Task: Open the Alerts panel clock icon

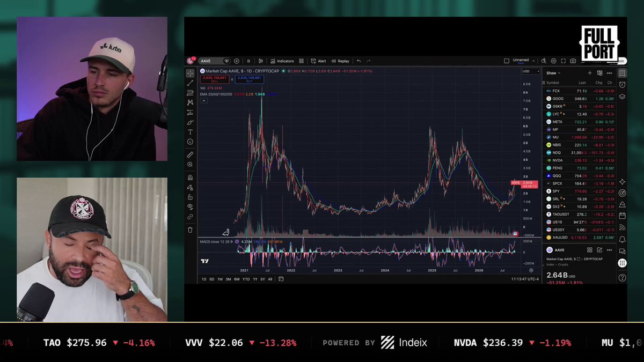Action: [x=622, y=85]
